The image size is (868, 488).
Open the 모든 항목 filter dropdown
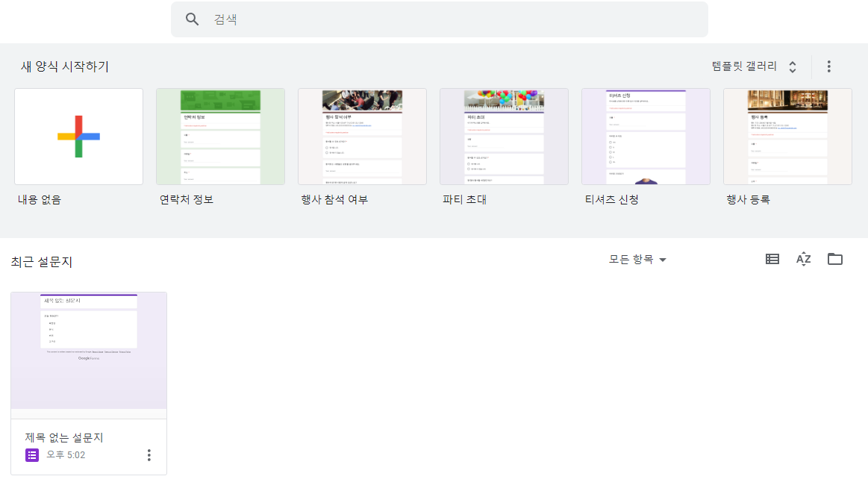(637, 258)
